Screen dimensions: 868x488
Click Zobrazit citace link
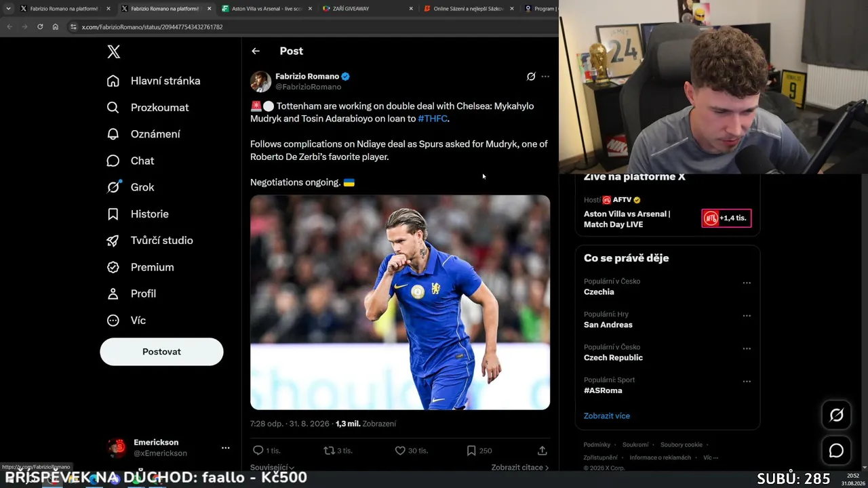[x=520, y=467]
